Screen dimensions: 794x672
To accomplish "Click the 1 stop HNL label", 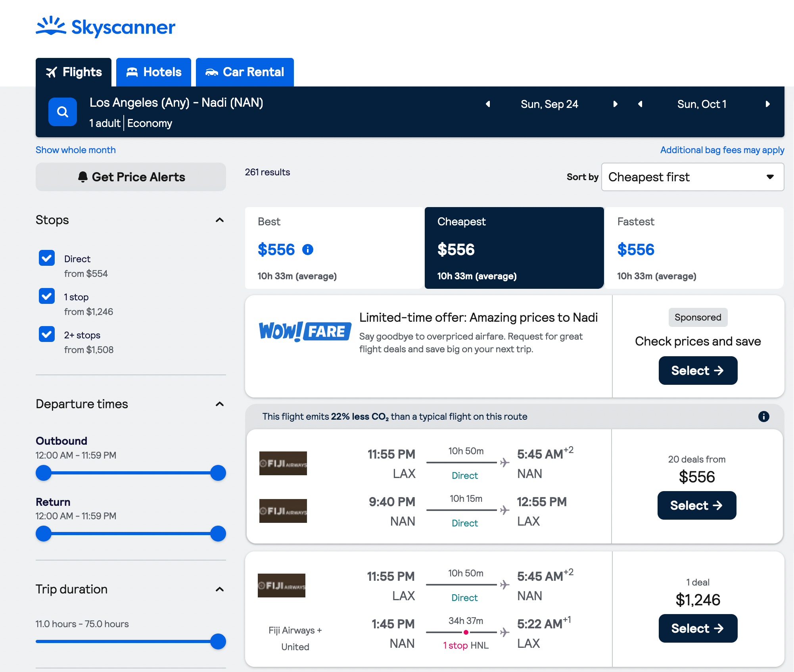I will (x=466, y=645).
